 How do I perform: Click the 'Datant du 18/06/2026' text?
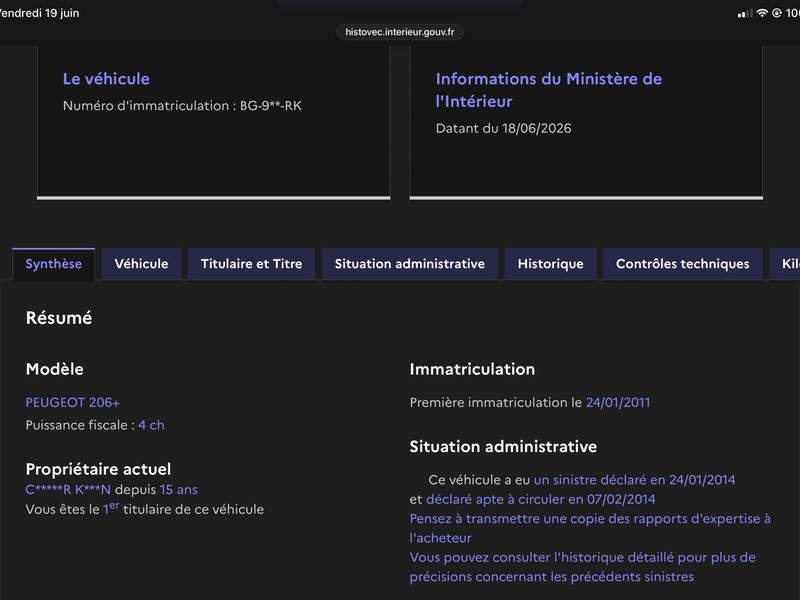coord(504,128)
